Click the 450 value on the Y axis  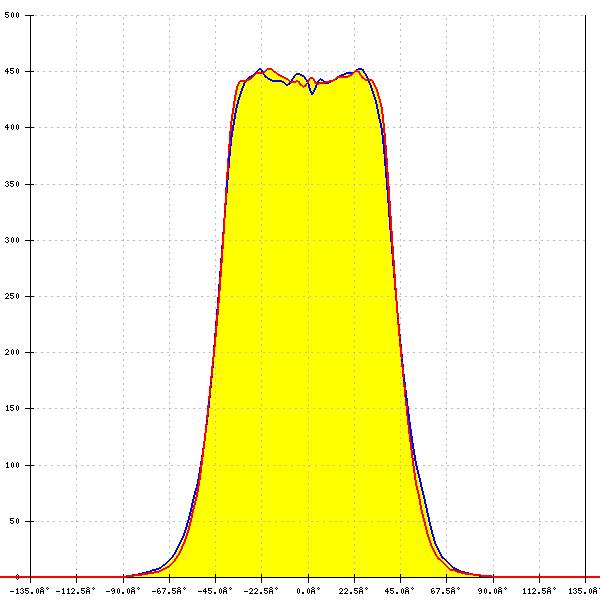[13, 72]
